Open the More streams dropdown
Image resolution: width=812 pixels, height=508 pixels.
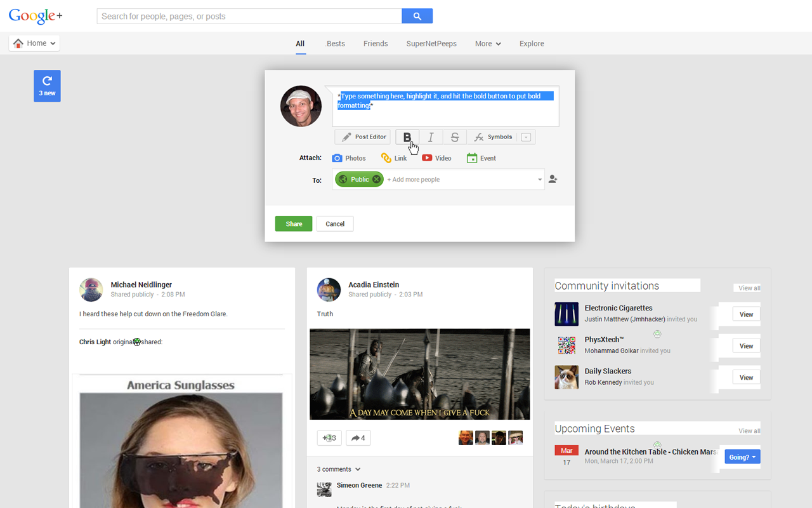tap(487, 43)
